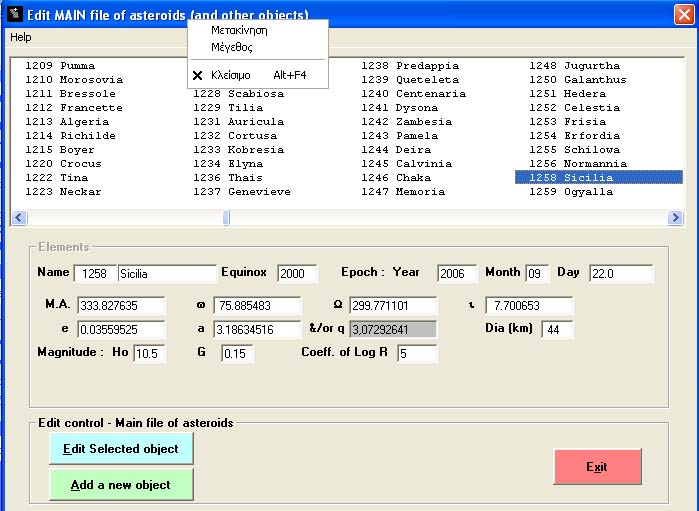The image size is (699, 511).
Task: Select 1223 Neckar in the list
Action: (63, 192)
